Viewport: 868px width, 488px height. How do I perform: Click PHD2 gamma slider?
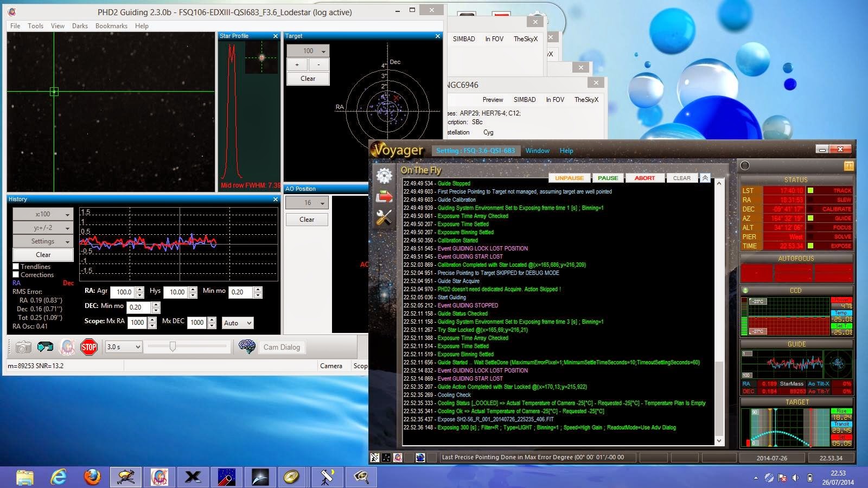(x=173, y=346)
